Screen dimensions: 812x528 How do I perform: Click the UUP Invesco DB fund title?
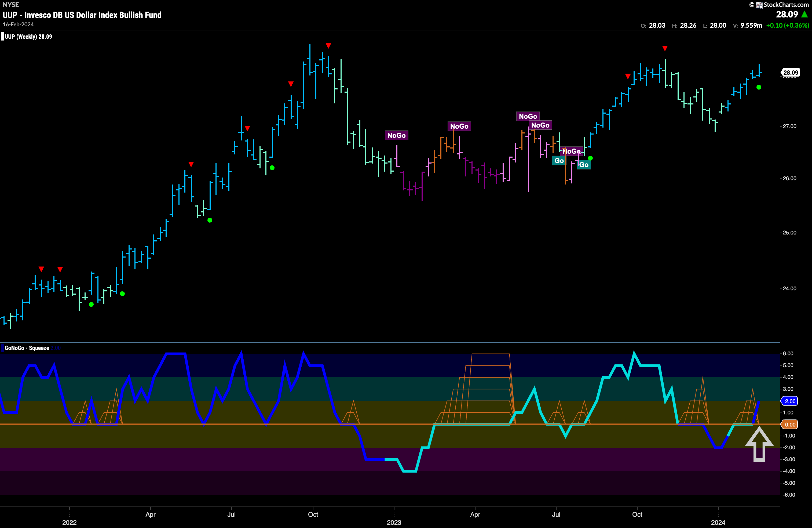coord(82,15)
